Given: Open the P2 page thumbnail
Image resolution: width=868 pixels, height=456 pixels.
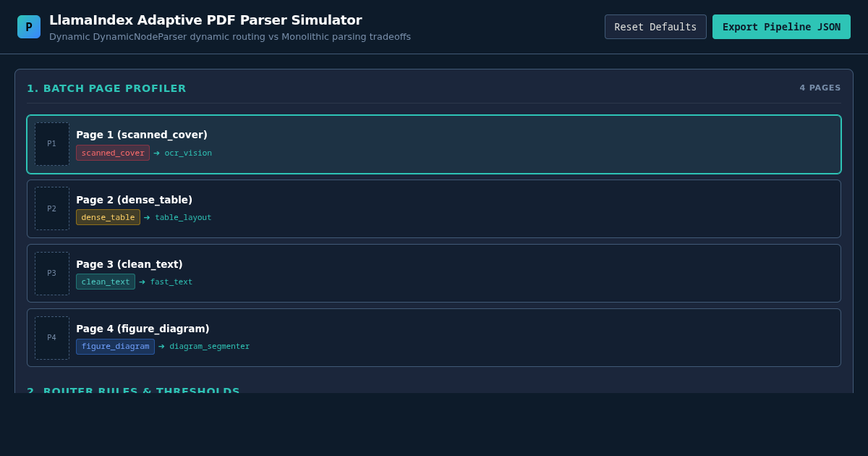Looking at the screenshot, I should click(52, 208).
